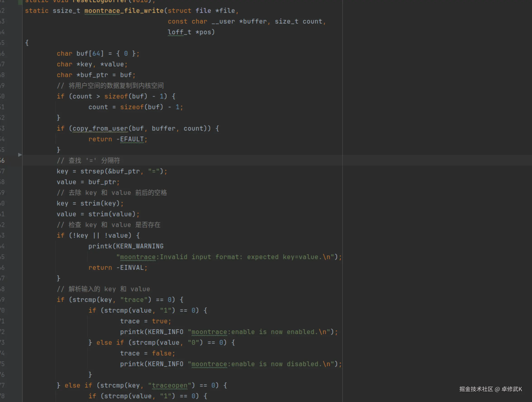Click the line number of the highlighted comment line
Screen dimensions: 532x402
(x=2, y=160)
